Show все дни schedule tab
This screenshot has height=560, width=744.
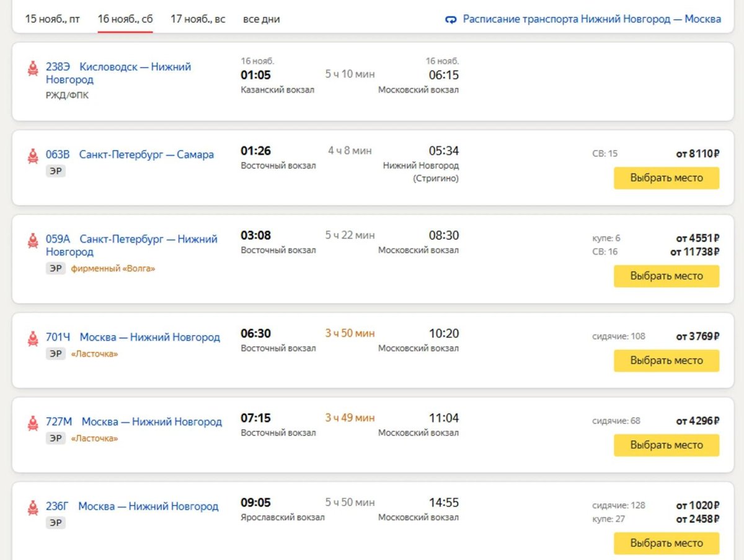coord(261,19)
